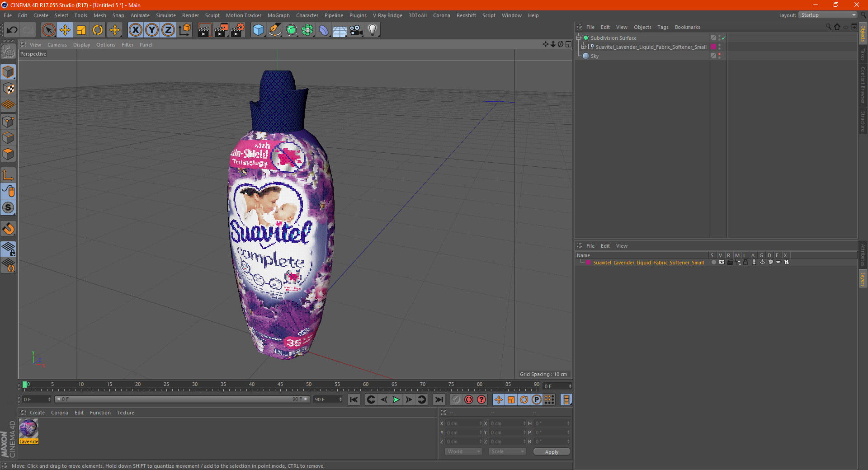
Task: Select Points mode in left toolbar
Action: 8,122
